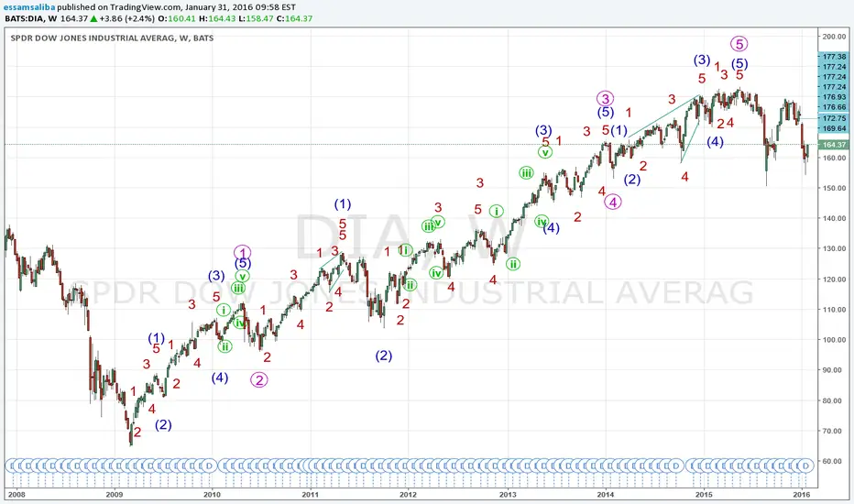This screenshot has height=504, width=854.
Task: Click the 2012 label on time axis
Action: point(408,495)
